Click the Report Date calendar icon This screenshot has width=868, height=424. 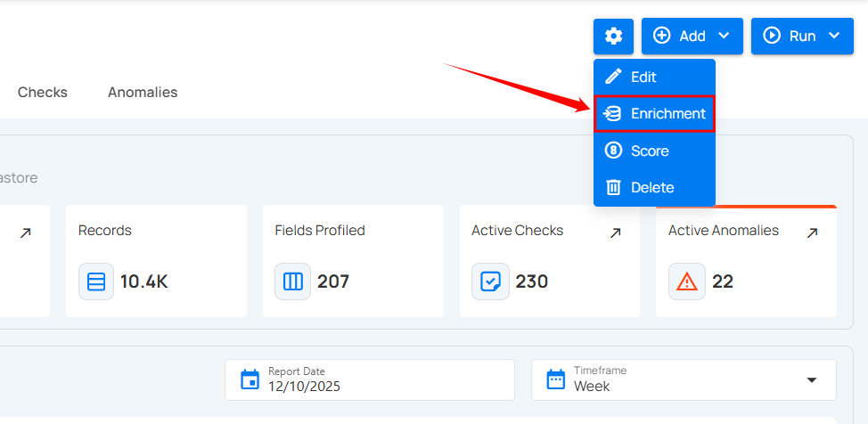[x=250, y=380]
